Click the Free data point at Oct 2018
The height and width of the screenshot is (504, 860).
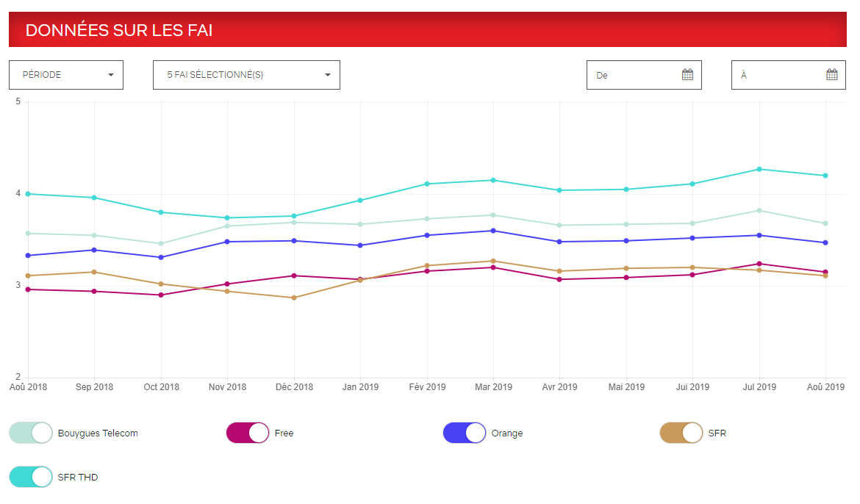161,295
